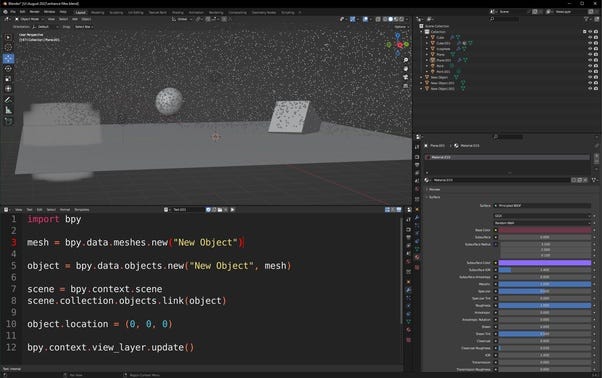Hide Cube with its eye icon
The image size is (602, 378).
point(590,38)
